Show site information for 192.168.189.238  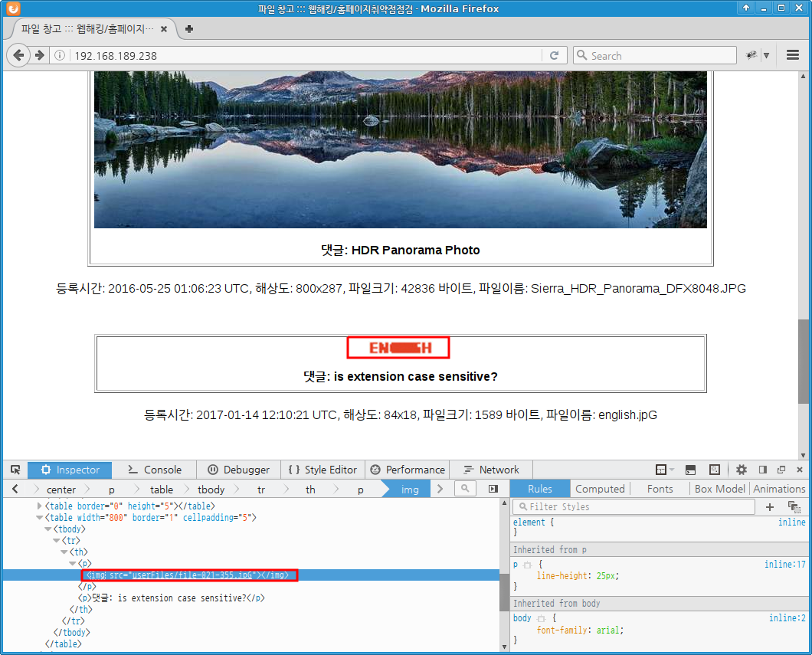coord(60,55)
